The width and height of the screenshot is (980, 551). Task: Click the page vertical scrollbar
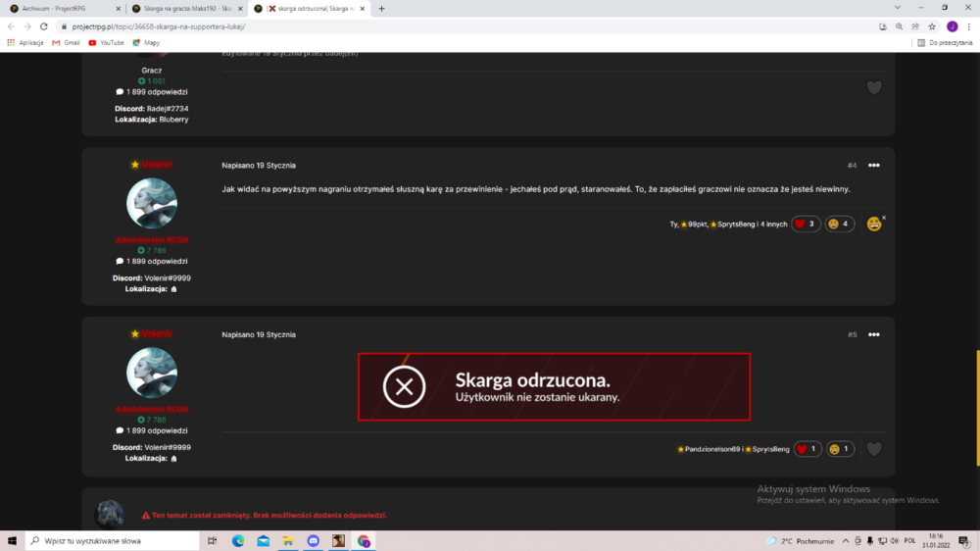tap(977, 408)
